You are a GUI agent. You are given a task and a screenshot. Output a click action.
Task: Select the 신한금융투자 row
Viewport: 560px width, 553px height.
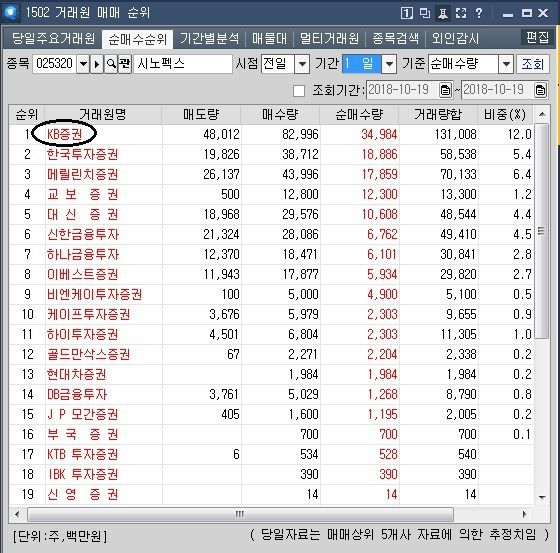(x=271, y=234)
